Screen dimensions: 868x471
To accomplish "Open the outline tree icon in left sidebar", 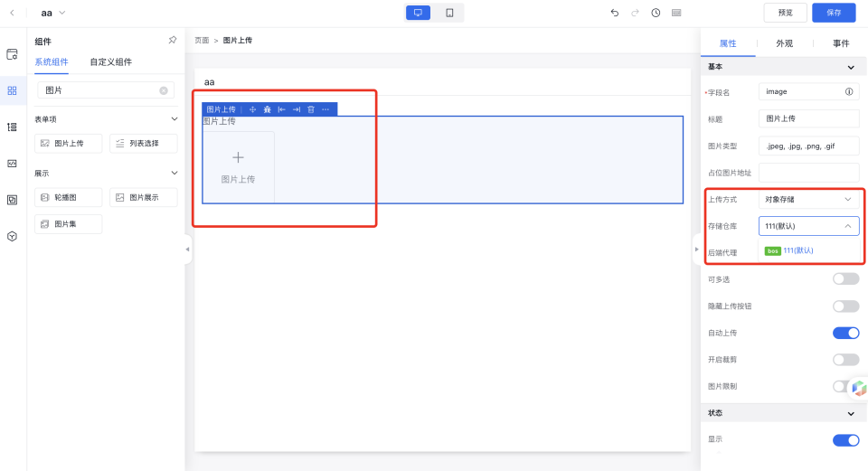I will (12, 127).
